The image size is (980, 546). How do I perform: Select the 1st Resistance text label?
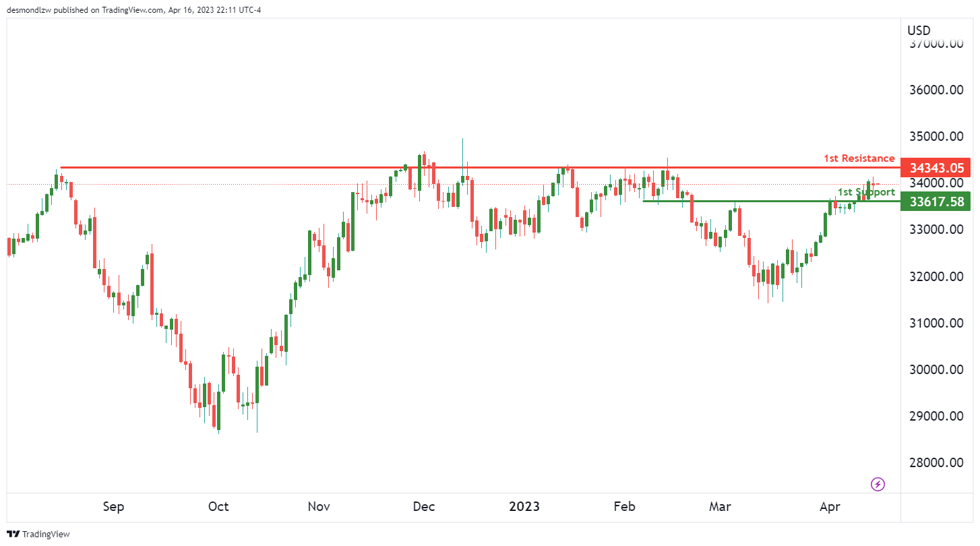[859, 158]
